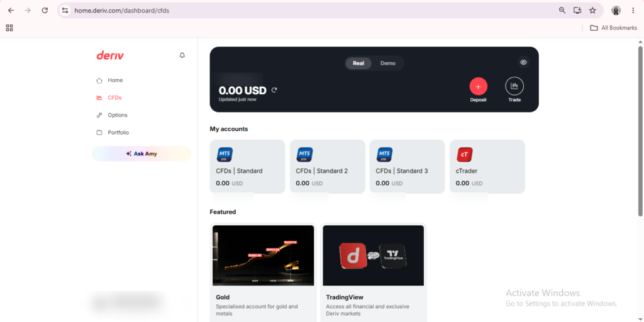644x322 pixels.
Task: Click the address bar URL
Action: pyautogui.click(x=121, y=11)
